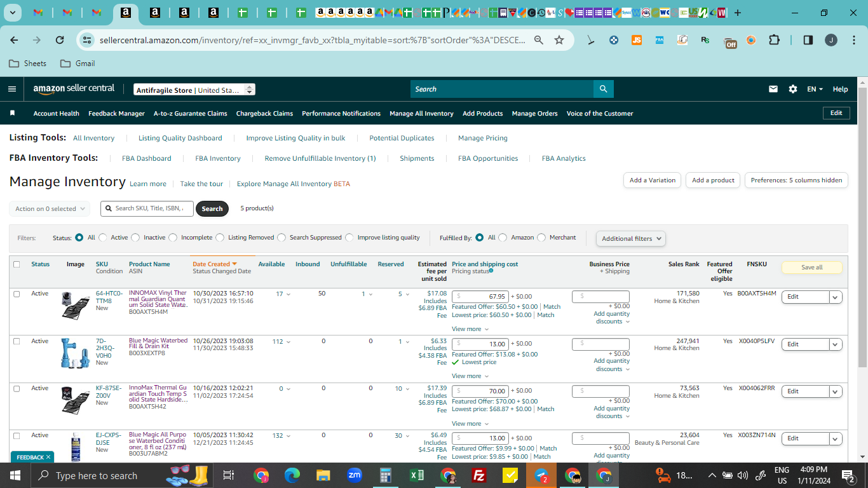Check the box for SKU 64-HTC0-TTM8
The height and width of the screenshot is (488, 868).
(x=17, y=294)
